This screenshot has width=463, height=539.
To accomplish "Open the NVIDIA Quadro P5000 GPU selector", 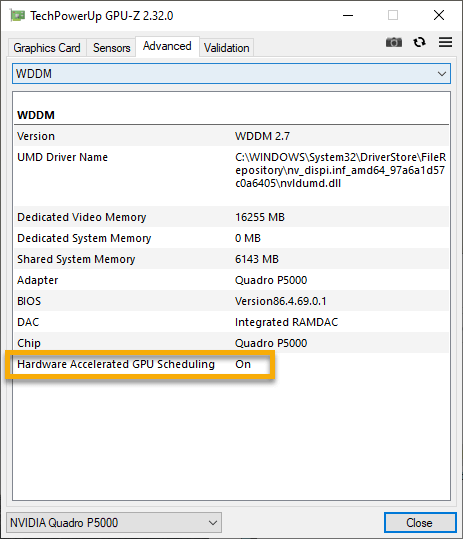I will coord(114,522).
